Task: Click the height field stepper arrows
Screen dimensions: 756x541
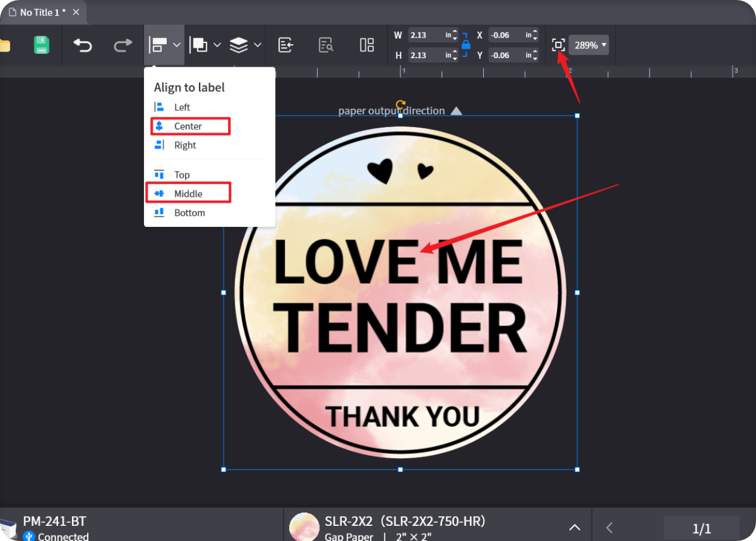Action: (x=455, y=55)
